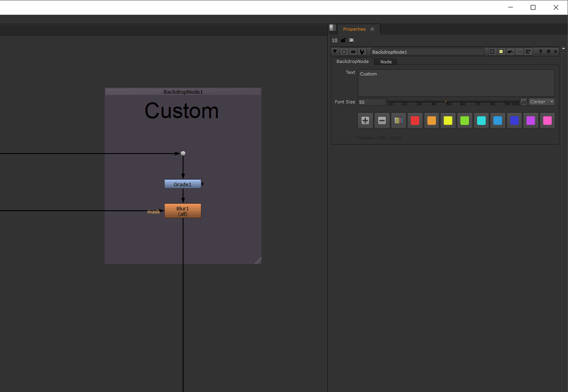Click the grow backdrop plus button
This screenshot has width=568, height=392.
(x=365, y=121)
